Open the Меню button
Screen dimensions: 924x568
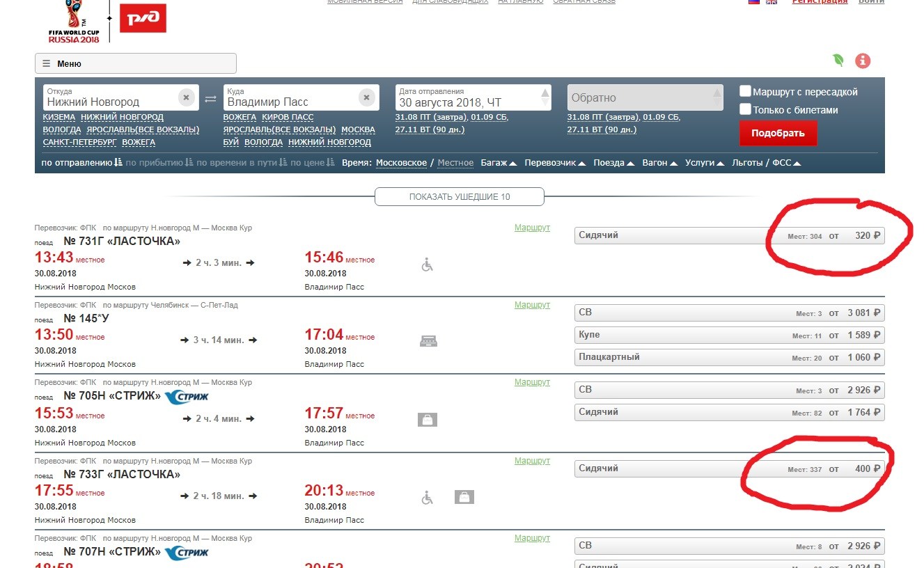click(136, 63)
